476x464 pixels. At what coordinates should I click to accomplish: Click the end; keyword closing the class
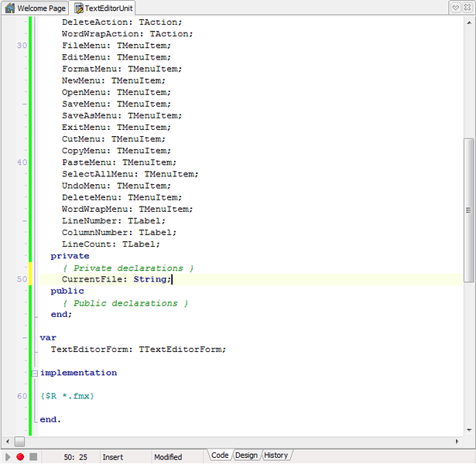[x=61, y=315]
